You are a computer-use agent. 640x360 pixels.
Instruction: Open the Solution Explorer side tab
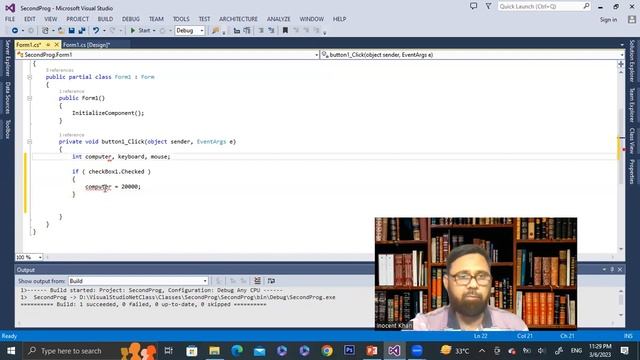pyautogui.click(x=632, y=61)
